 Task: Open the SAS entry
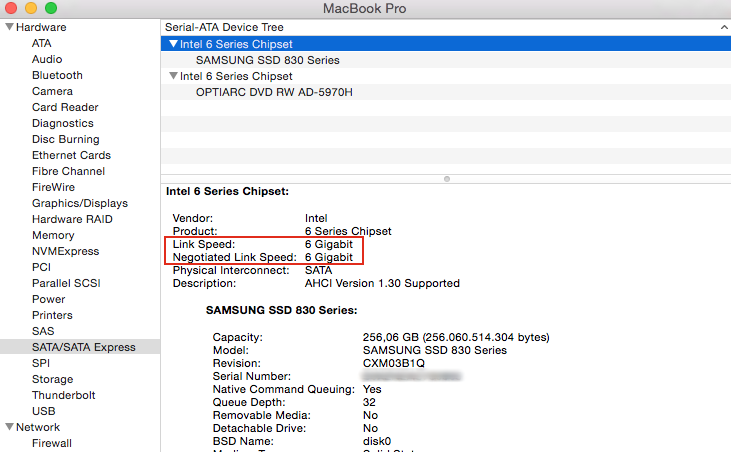(43, 331)
